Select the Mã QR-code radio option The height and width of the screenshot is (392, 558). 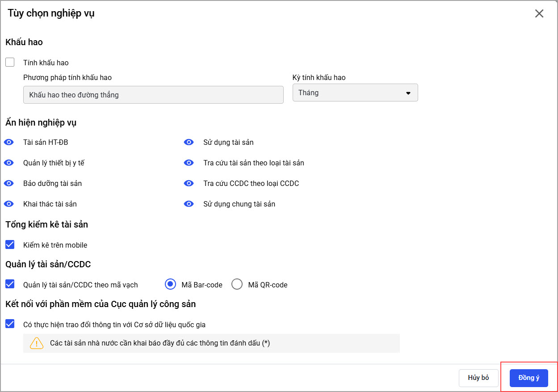tap(237, 284)
